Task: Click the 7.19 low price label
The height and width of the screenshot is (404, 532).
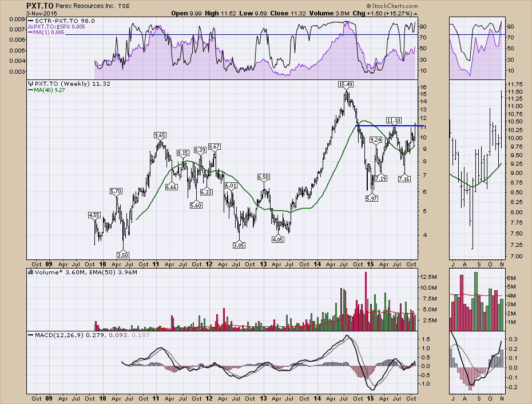Action: click(x=381, y=178)
